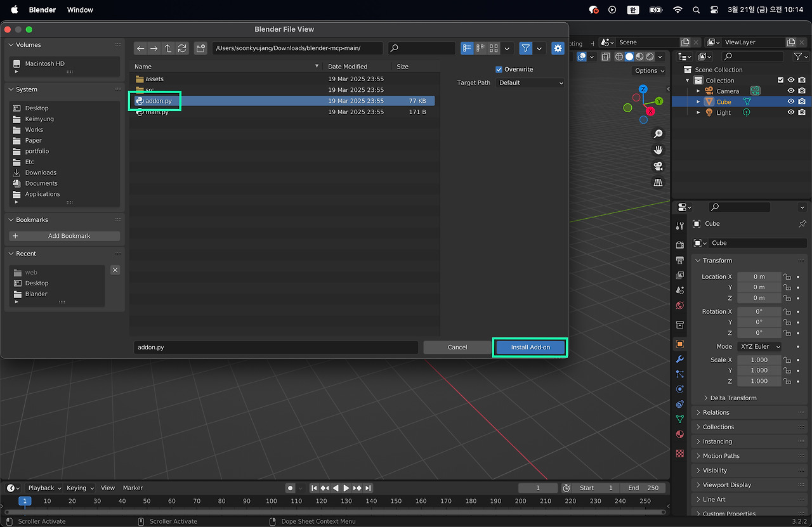Open Render properties tab
The height and width of the screenshot is (527, 812).
click(x=680, y=245)
